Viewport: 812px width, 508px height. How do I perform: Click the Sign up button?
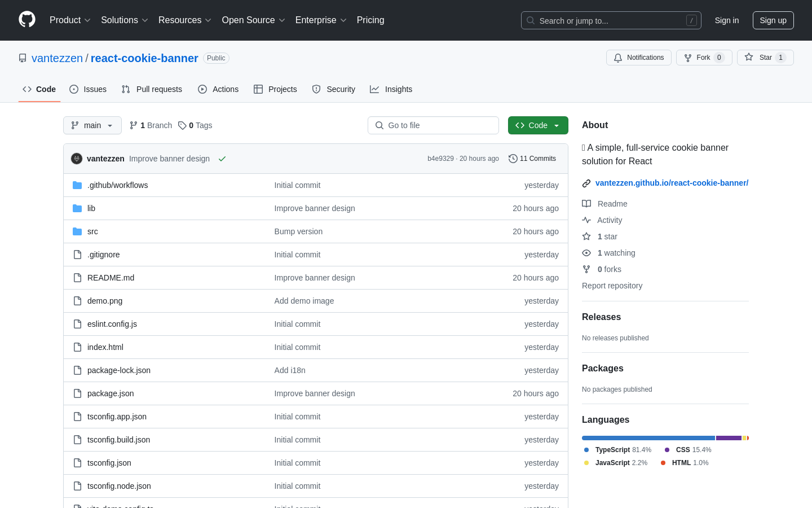point(773,20)
